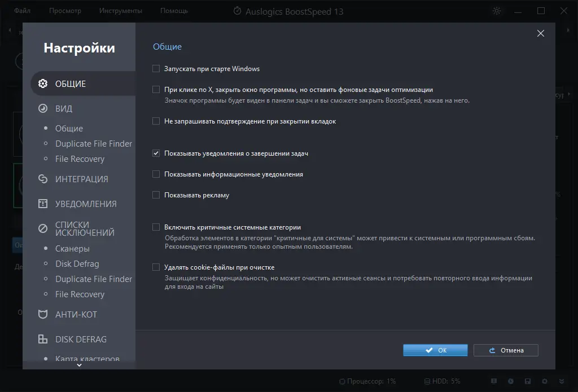578x392 pixels.
Task: Open the ВИД settings section icon
Action: pyautogui.click(x=42, y=108)
